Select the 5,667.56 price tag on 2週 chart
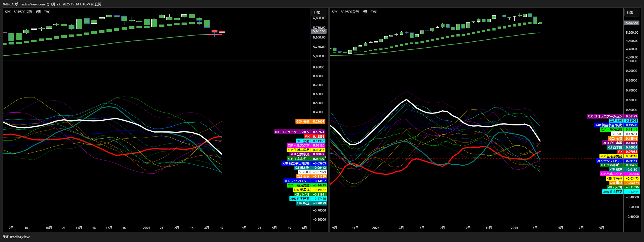644x242 pixels. click(632, 23)
